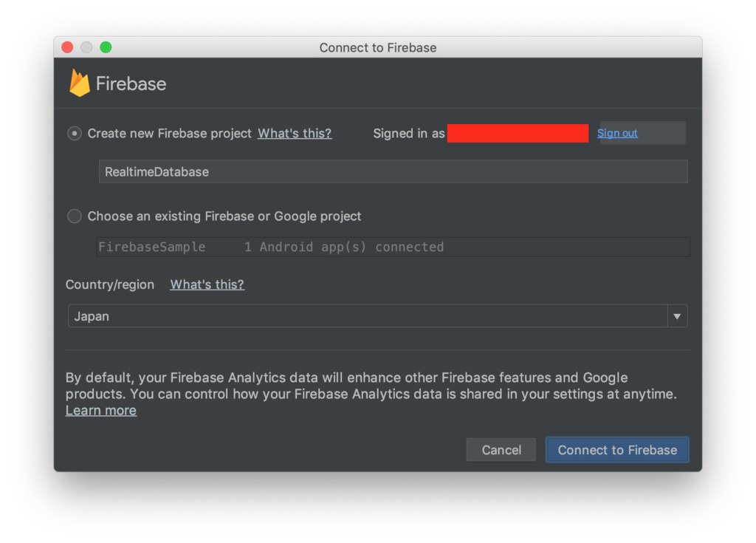This screenshot has width=756, height=543.
Task: Follow the 'Learn more' link about Analytics data
Action: [x=100, y=410]
